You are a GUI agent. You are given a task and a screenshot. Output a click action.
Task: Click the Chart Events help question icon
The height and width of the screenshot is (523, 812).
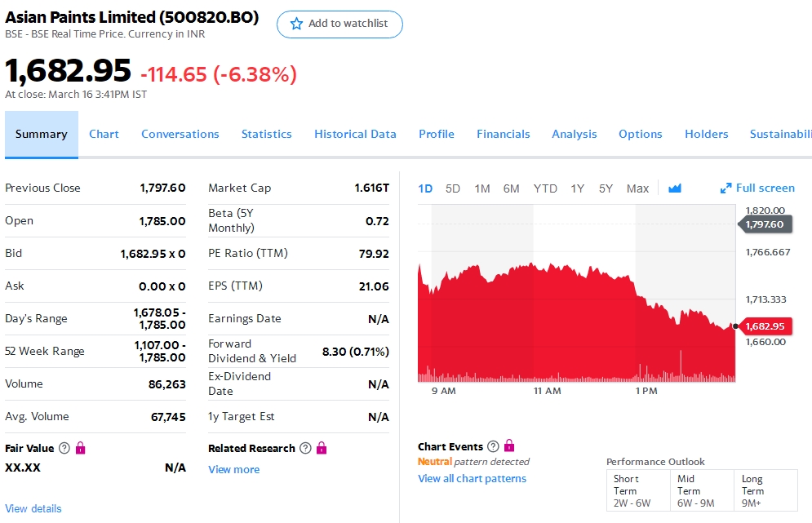click(493, 446)
